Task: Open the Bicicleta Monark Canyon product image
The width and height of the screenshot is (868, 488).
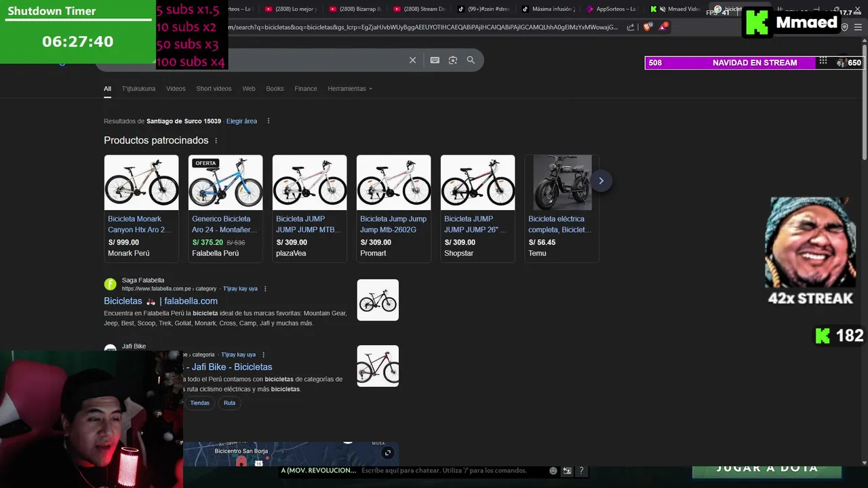Action: (141, 182)
